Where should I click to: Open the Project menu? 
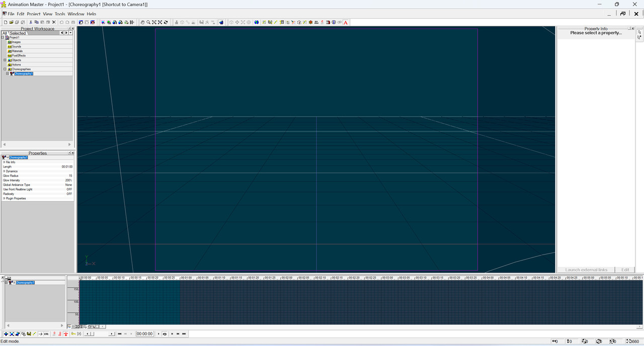(x=34, y=14)
